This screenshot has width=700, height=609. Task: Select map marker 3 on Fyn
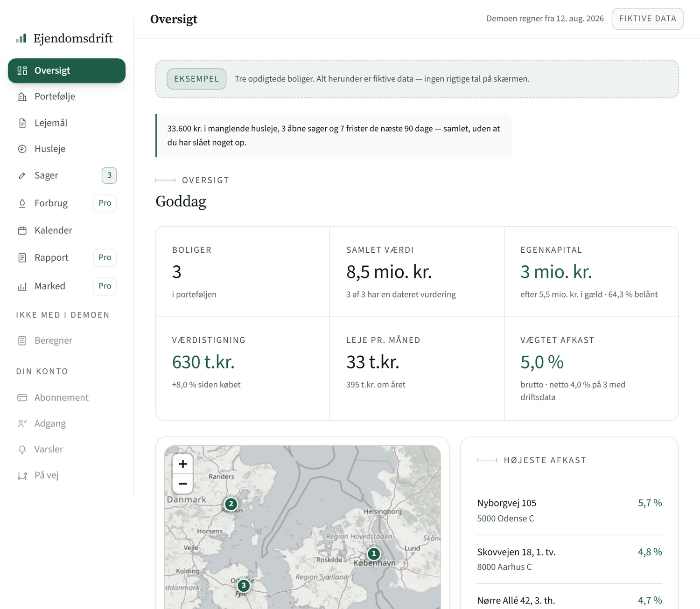[x=244, y=585]
